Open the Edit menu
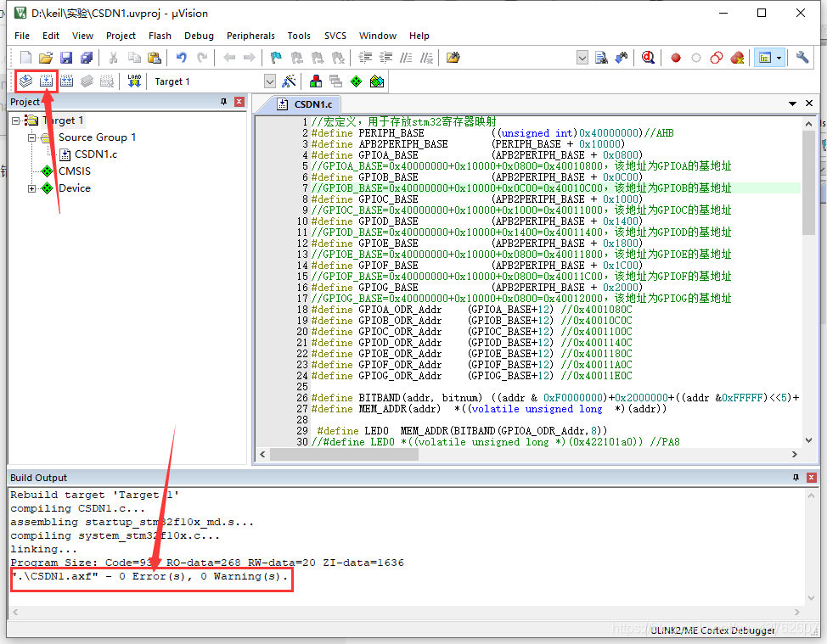Viewport: 827px width, 644px height. [x=51, y=36]
